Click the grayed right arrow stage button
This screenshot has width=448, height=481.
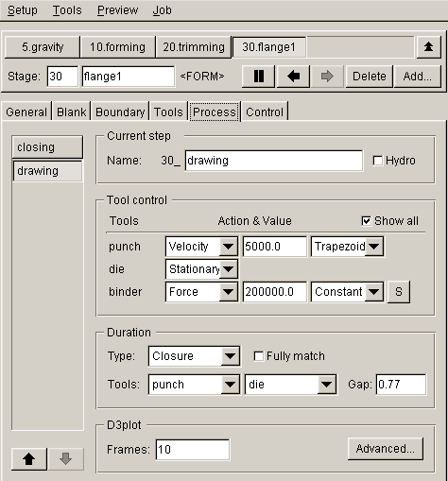pos(327,77)
